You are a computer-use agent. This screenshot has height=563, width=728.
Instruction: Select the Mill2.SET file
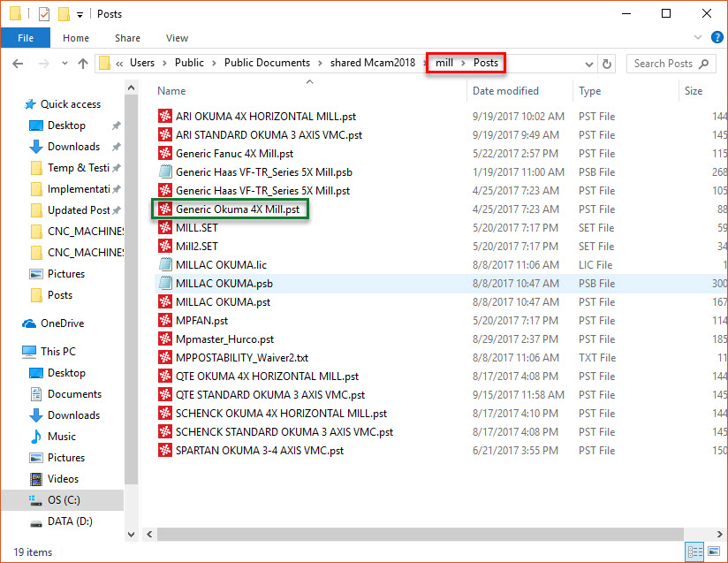(x=196, y=247)
